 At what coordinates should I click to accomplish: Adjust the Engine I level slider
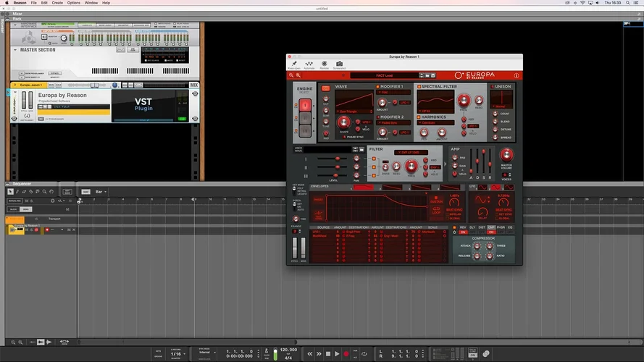click(337, 159)
